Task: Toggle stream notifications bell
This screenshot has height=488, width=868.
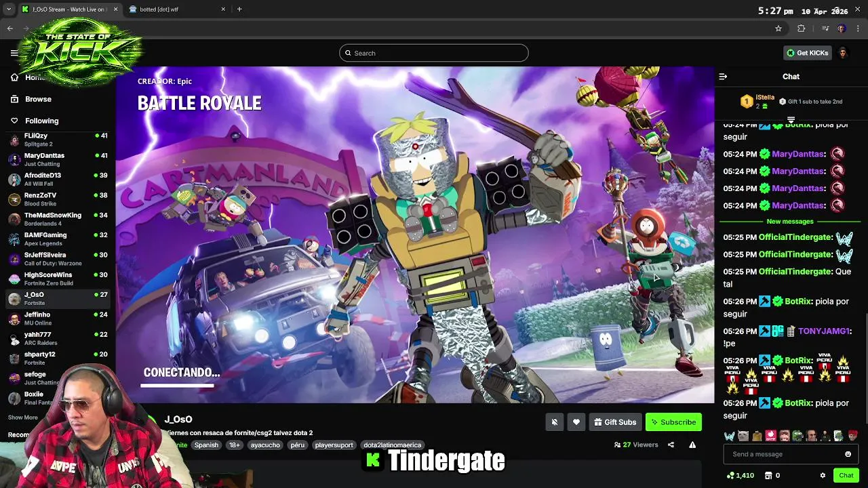Action: 555,422
